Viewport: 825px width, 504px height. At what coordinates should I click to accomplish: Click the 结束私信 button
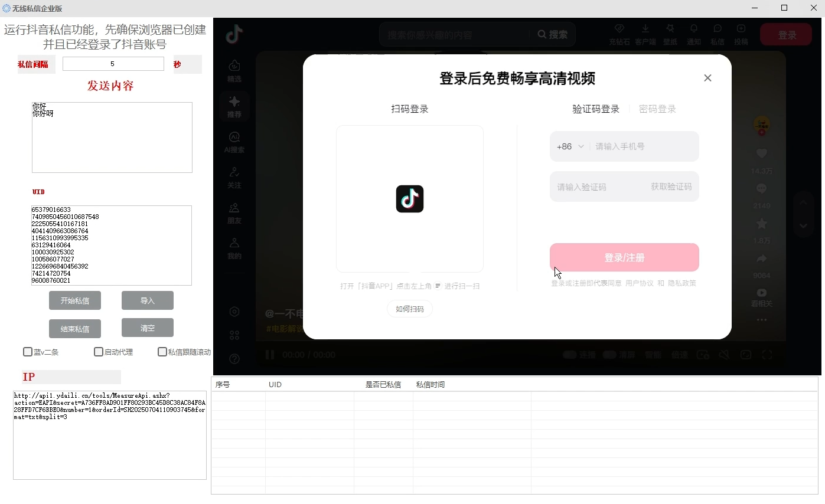click(75, 329)
